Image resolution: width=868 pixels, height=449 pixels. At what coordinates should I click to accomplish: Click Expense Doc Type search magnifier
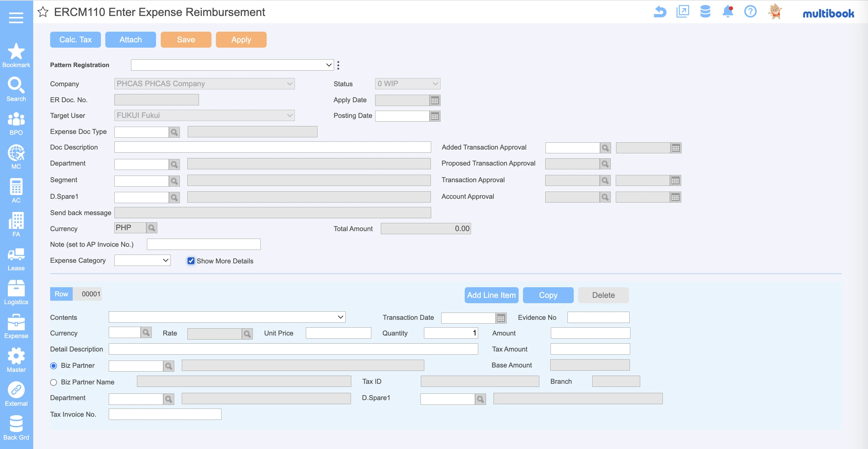[x=174, y=132]
